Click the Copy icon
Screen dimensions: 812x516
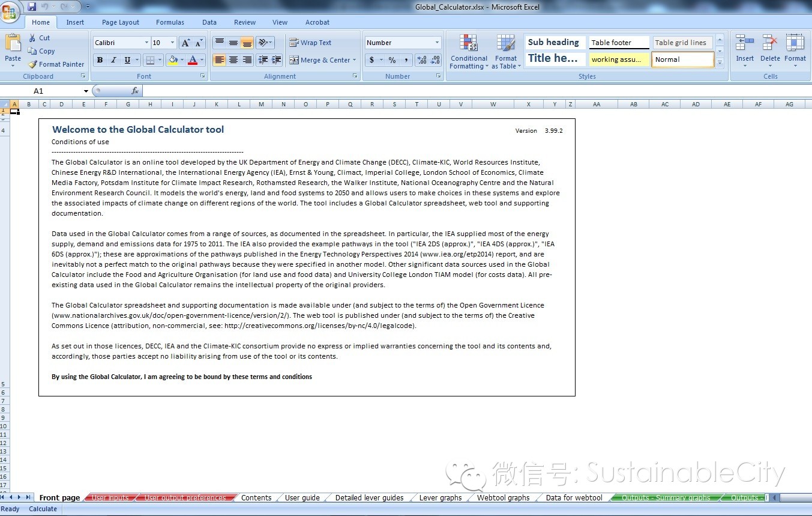click(32, 51)
